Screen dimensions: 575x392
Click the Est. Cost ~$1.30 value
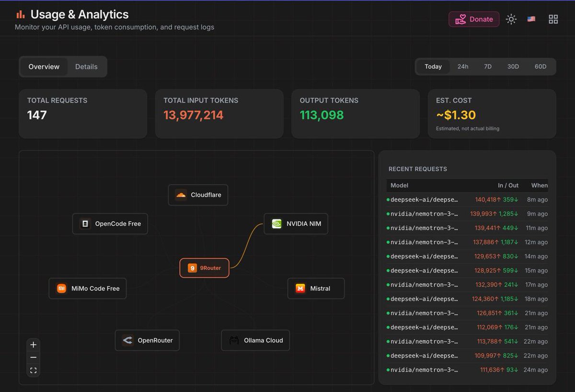pyautogui.click(x=456, y=115)
